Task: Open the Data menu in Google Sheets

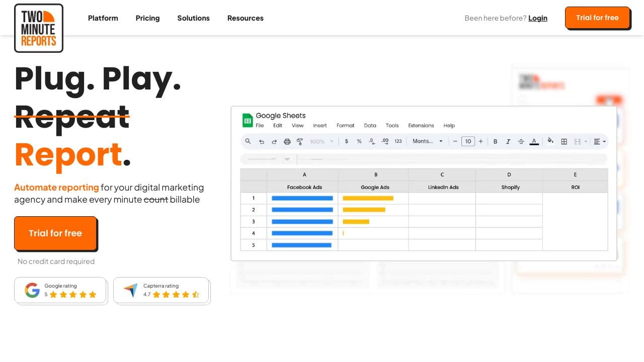Action: [x=370, y=126]
